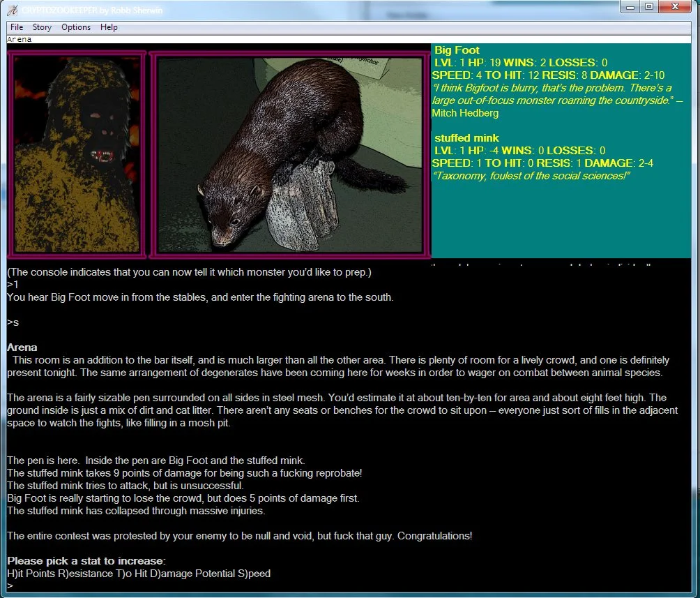The height and width of the screenshot is (598, 700).
Task: Open the Help menu
Action: (x=109, y=27)
